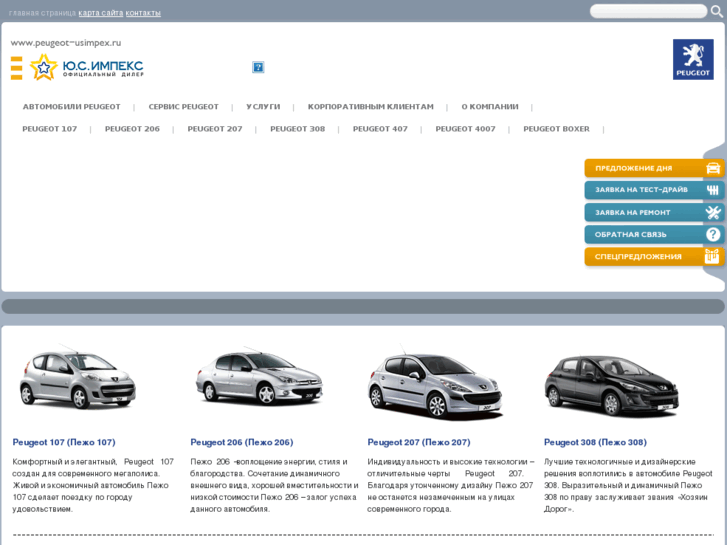This screenshot has width=727, height=545.
Task: Click the www.peugeot-usimpex.ru text
Action: click(66, 43)
